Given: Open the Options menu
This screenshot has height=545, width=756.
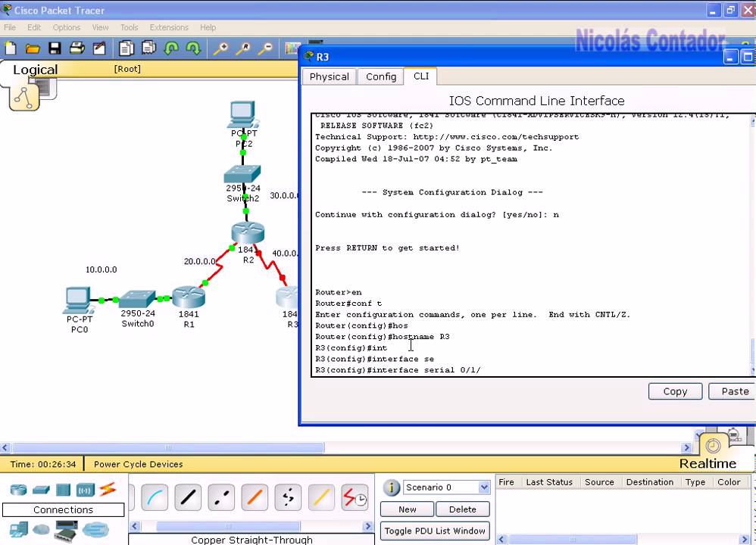Looking at the screenshot, I should point(67,27).
